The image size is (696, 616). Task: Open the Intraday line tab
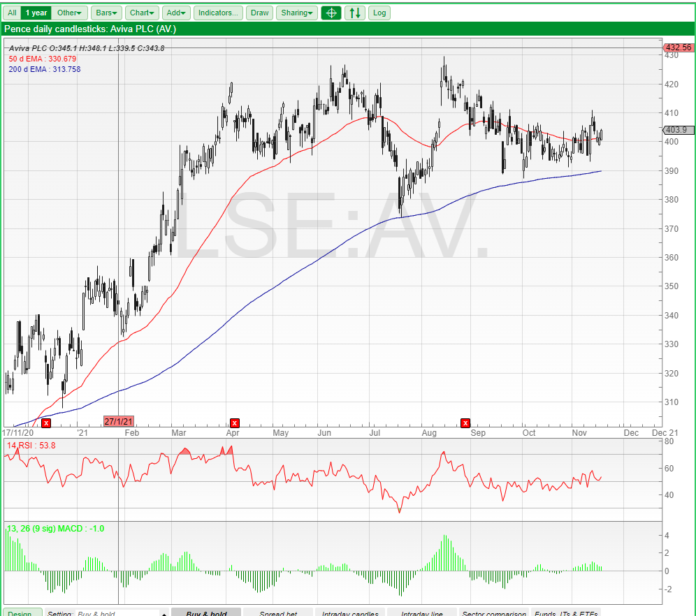[422, 613]
